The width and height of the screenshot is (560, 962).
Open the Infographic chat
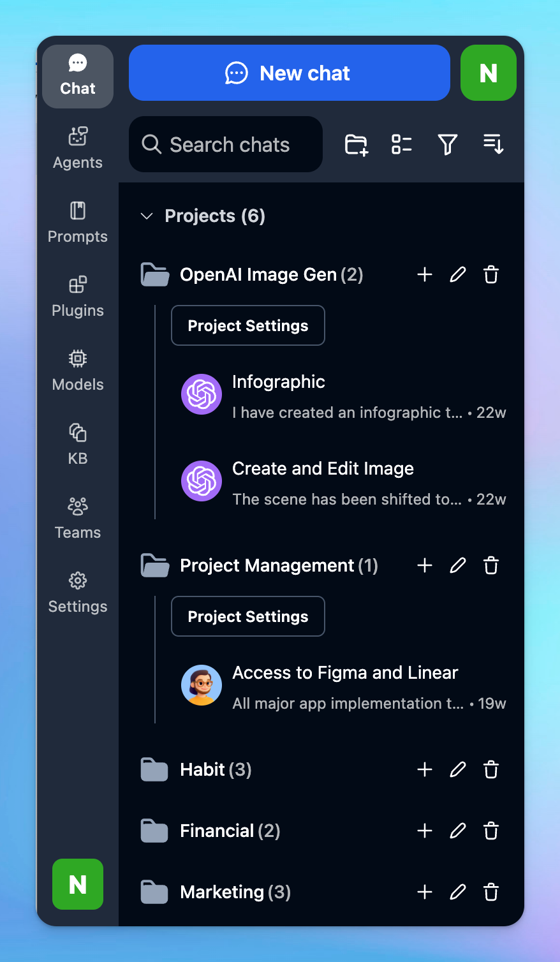coord(344,396)
